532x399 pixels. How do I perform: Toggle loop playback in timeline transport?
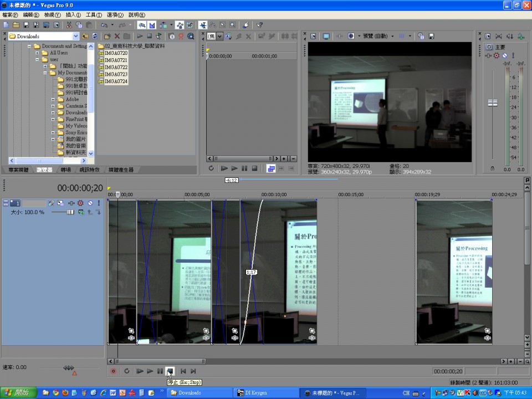tap(127, 371)
